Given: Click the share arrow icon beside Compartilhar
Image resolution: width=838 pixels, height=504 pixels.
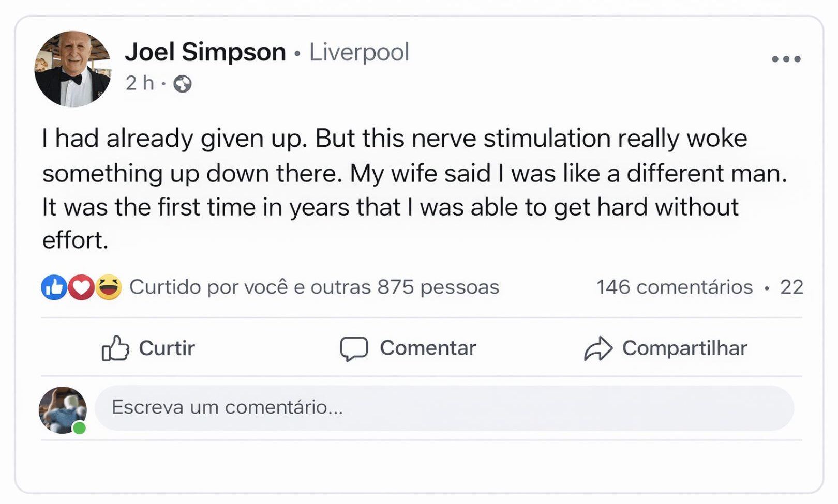Looking at the screenshot, I should pos(598,348).
